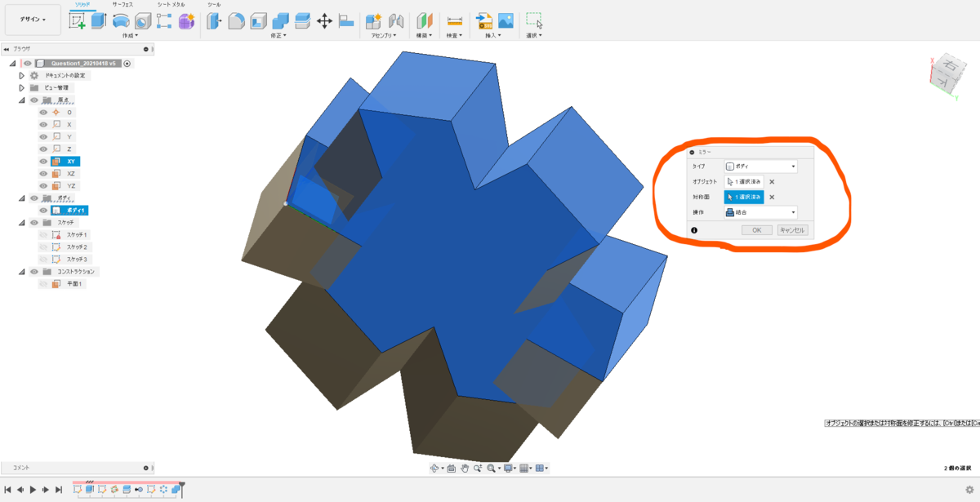Jump to the timeline start

pos(7,490)
